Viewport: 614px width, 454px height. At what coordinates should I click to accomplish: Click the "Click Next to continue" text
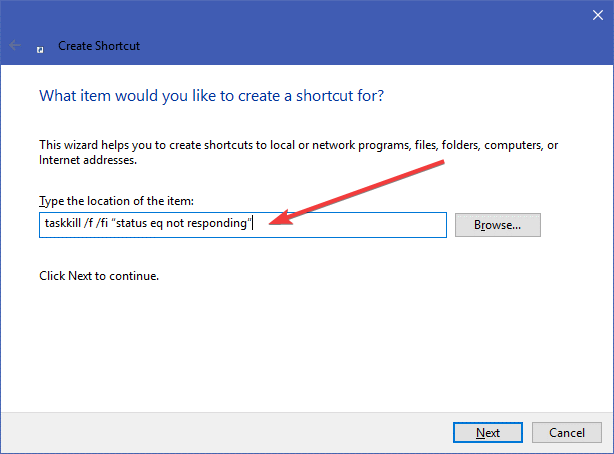click(x=98, y=275)
